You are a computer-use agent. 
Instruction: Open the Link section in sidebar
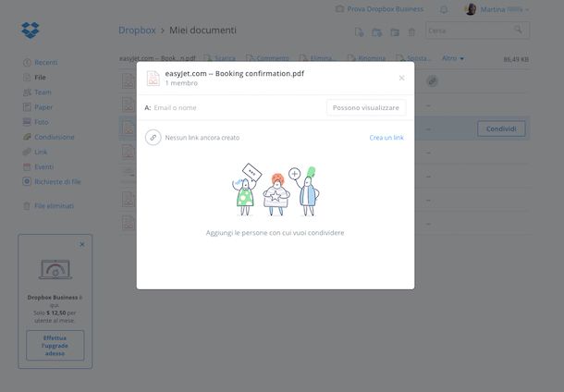point(41,152)
